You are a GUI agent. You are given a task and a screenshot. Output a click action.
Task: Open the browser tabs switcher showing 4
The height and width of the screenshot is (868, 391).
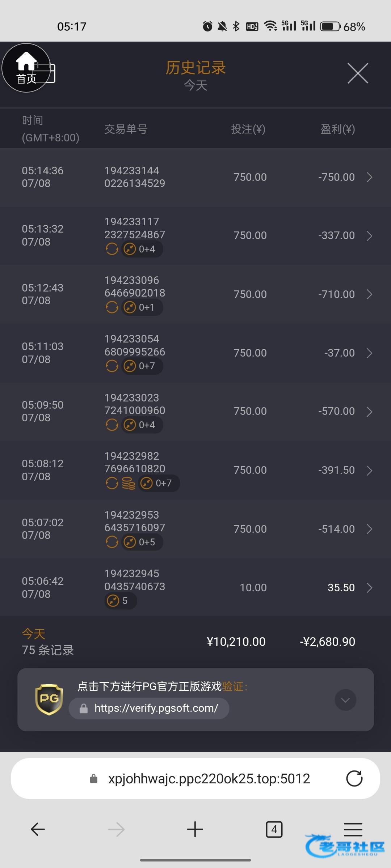point(274,829)
